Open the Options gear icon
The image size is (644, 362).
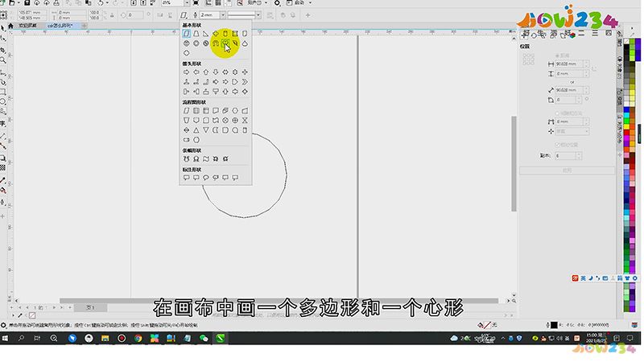click(x=278, y=3)
